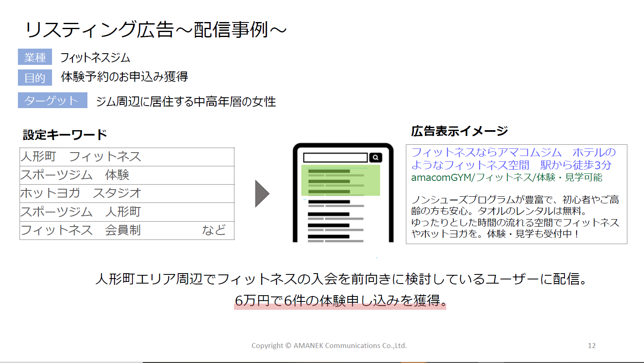
Task: Click the heading "設定キーワード"
Action: pyautogui.click(x=65, y=135)
